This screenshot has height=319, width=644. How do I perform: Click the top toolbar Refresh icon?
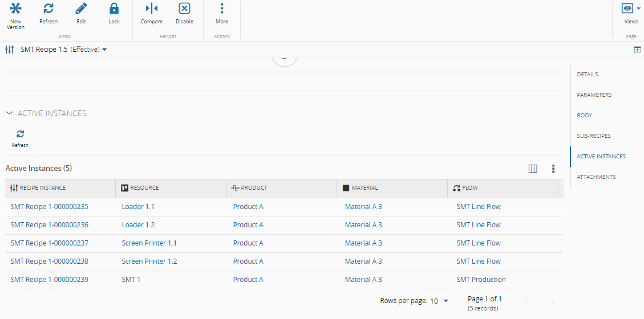(x=48, y=9)
